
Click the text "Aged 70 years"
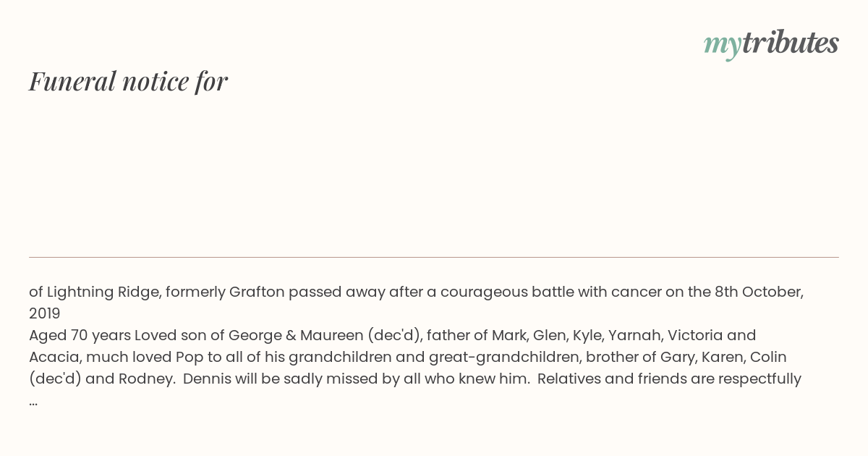tap(80, 336)
